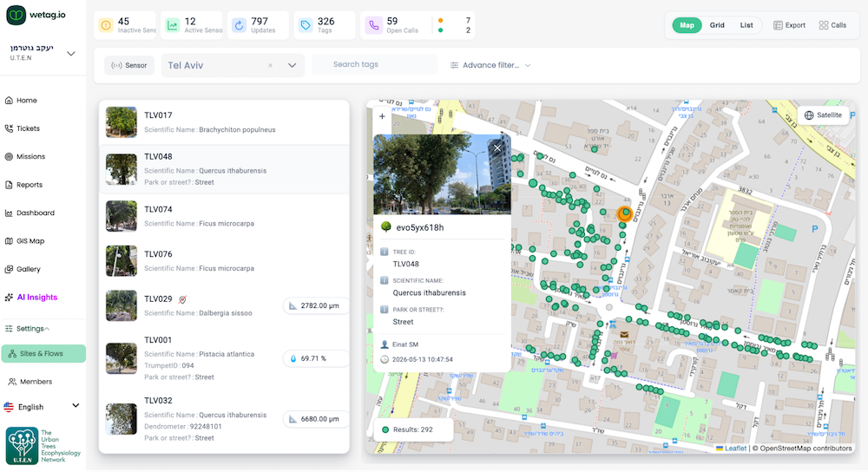Click the wetag.io logo
Viewport: 868px width, 472px height.
click(36, 15)
